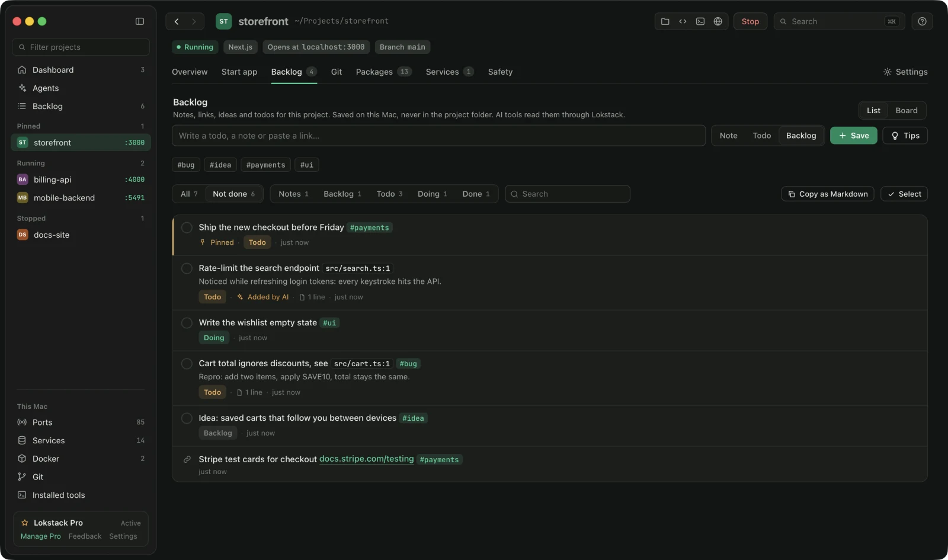Mark 'Rate-limit the search endpoint' done
This screenshot has height=560, width=948.
187,268
